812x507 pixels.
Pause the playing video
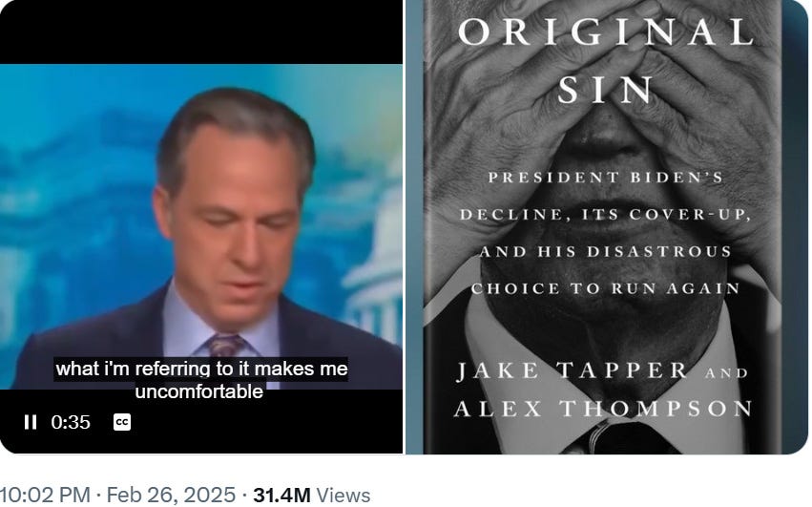coord(30,422)
